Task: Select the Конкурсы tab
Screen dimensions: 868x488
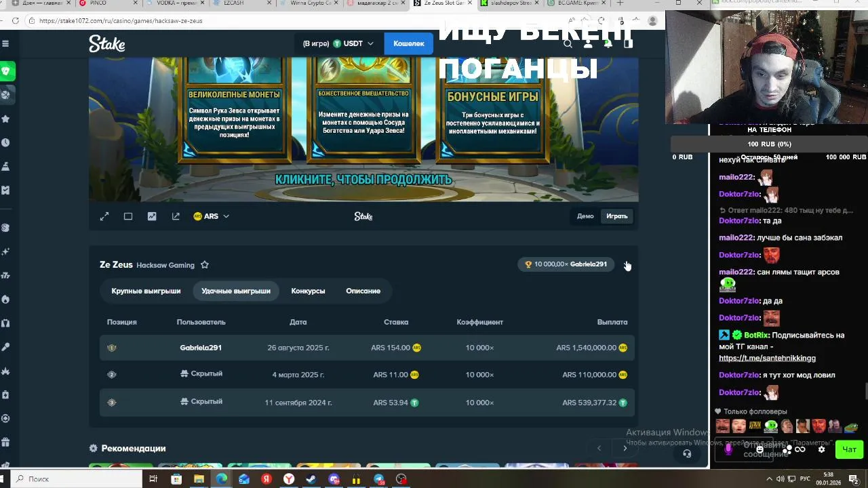Action: tap(308, 291)
